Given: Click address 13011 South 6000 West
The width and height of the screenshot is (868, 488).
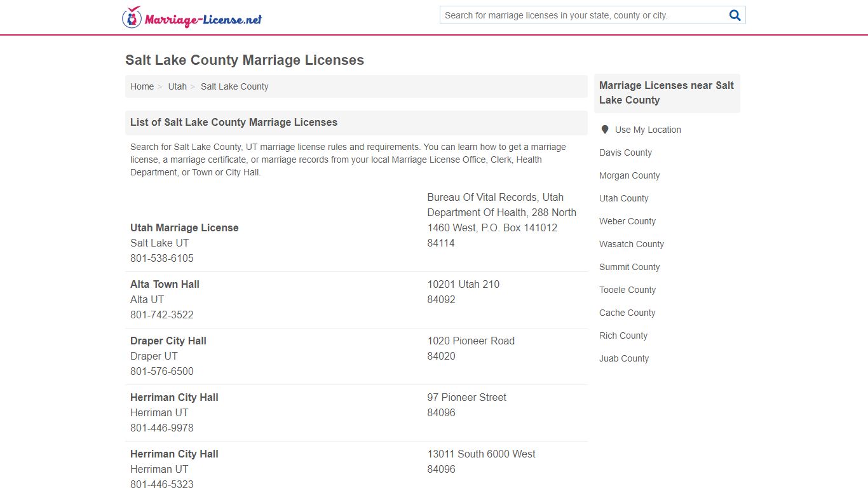Looking at the screenshot, I should coord(481,454).
